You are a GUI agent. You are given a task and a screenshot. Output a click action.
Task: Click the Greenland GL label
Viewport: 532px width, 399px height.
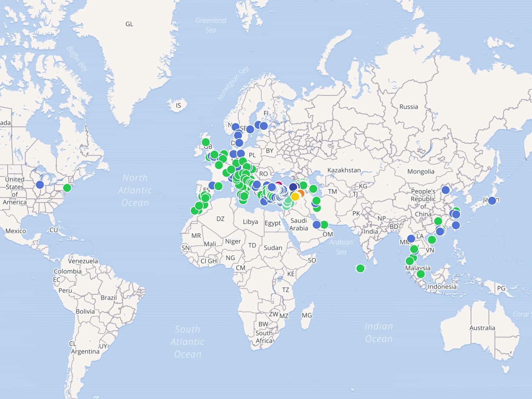tap(129, 24)
